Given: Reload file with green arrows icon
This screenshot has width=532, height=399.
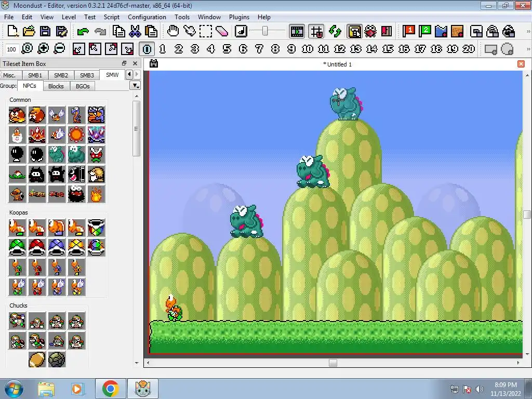Looking at the screenshot, I should (335, 32).
